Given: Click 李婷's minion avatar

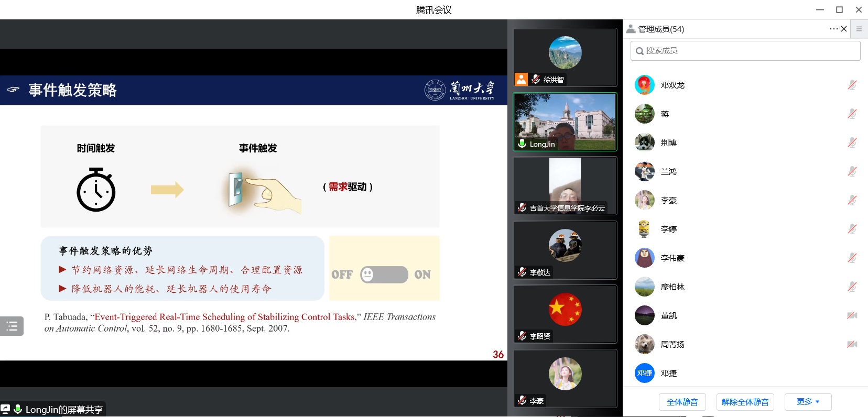Looking at the screenshot, I should coord(645,229).
